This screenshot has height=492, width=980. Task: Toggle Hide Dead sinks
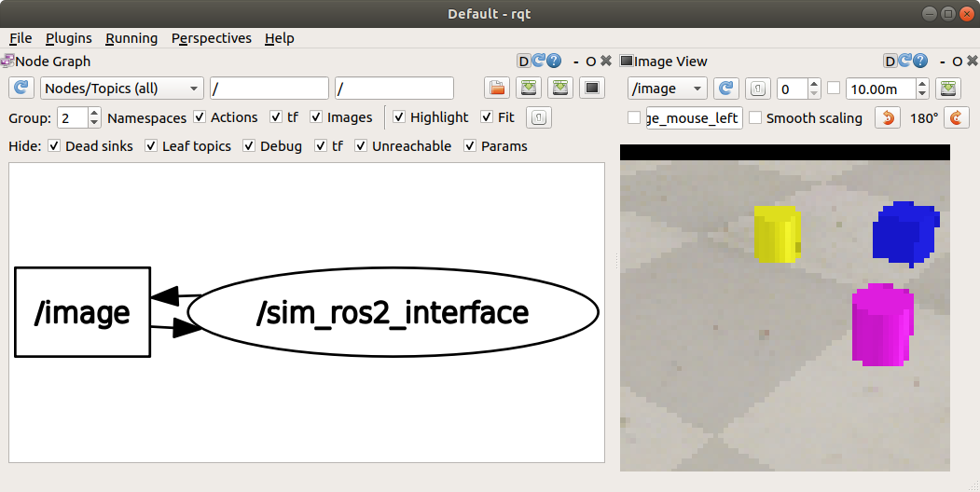pos(54,145)
